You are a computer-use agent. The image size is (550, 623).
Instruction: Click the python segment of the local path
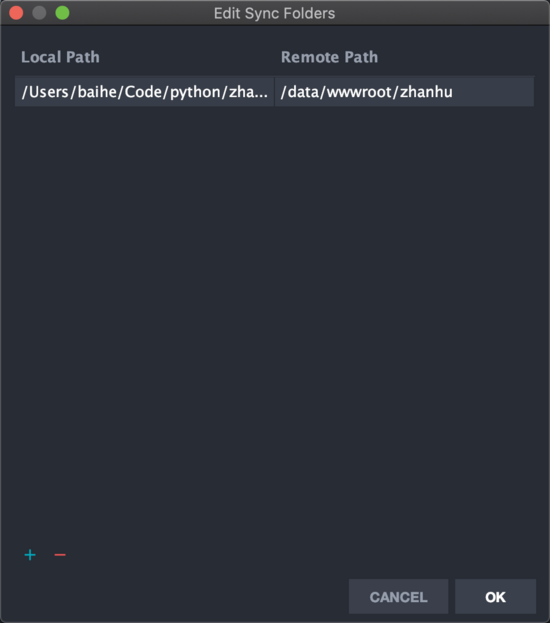(x=195, y=93)
